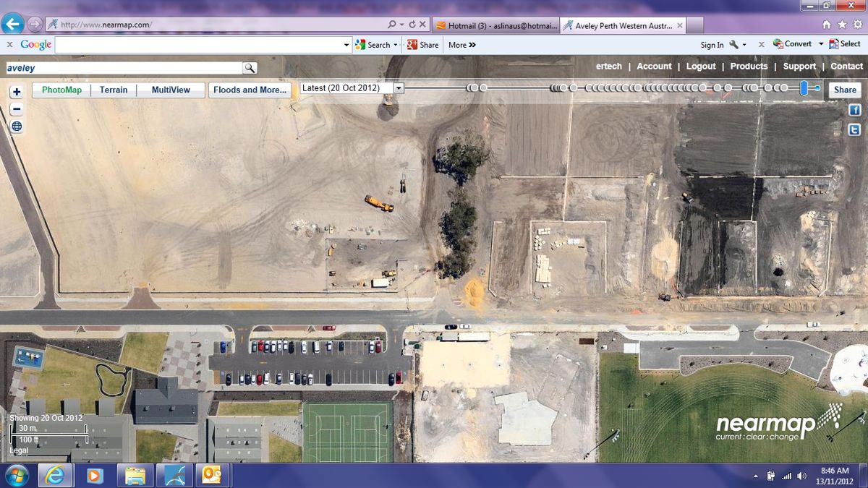The width and height of the screenshot is (868, 488).
Task: Click the Floods and More... button
Action: (x=250, y=90)
